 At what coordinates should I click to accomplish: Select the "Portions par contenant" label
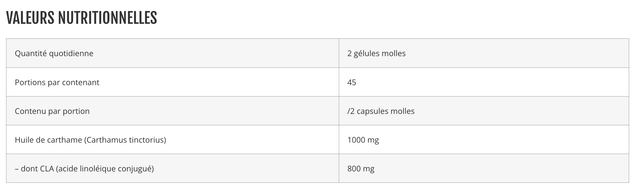57,82
